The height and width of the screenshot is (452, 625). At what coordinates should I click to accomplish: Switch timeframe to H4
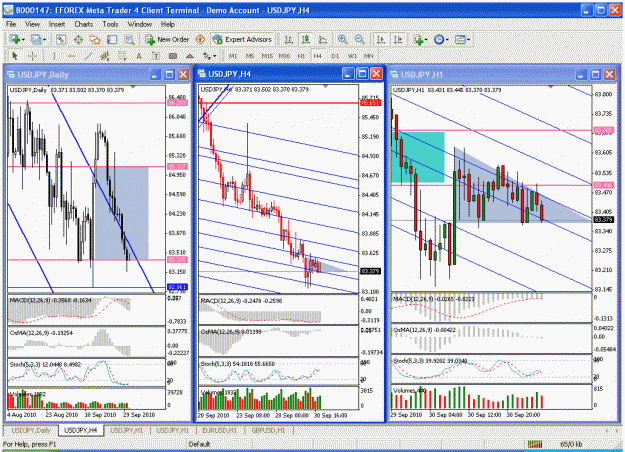318,56
